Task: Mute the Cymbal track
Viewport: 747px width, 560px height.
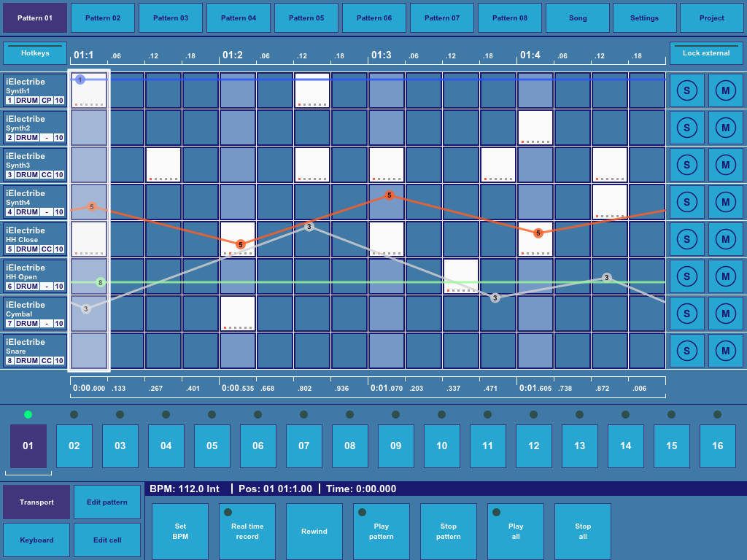Action: 726,313
